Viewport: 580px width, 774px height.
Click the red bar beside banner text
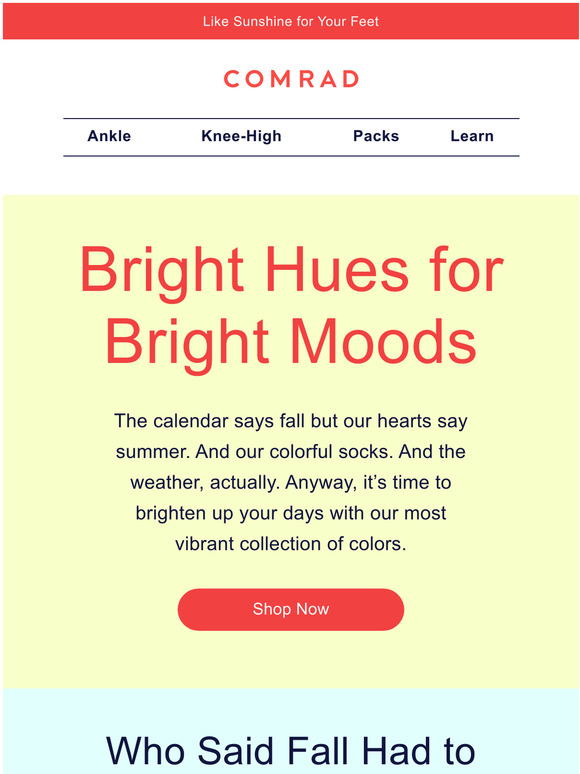click(99, 21)
